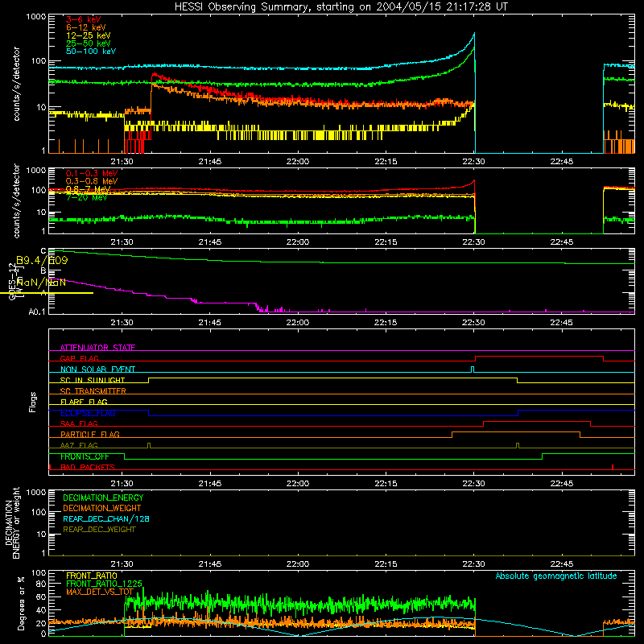Click the NaN/NaN GOES annotation
The width and height of the screenshot is (644, 644).
pos(41,283)
